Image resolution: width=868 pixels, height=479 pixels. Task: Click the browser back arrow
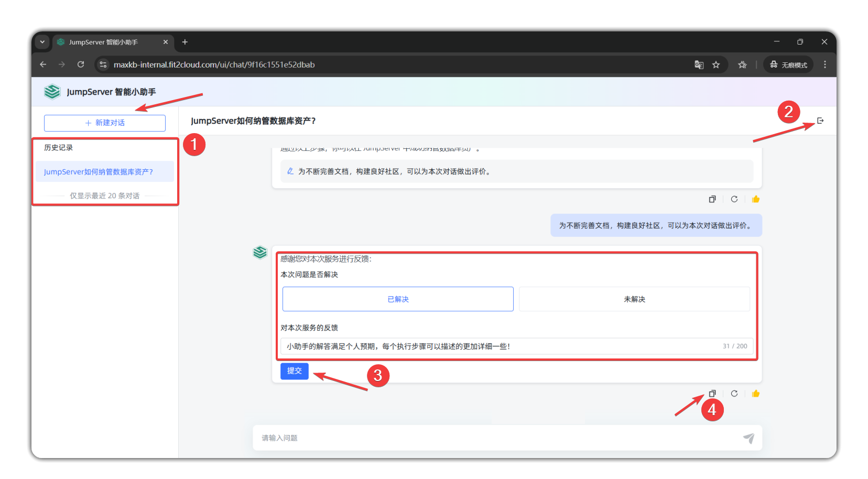click(43, 64)
